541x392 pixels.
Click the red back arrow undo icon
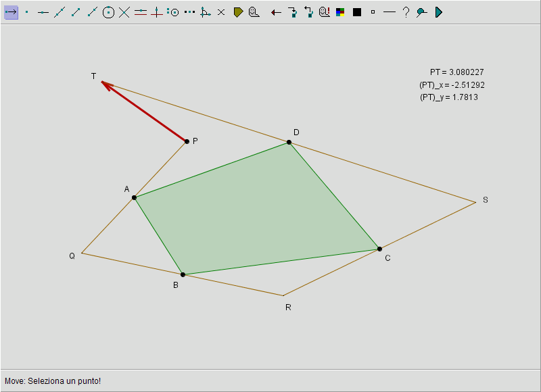pyautogui.click(x=276, y=13)
